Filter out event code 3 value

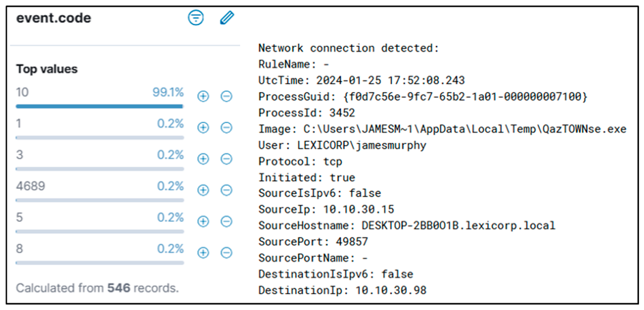[x=226, y=159]
